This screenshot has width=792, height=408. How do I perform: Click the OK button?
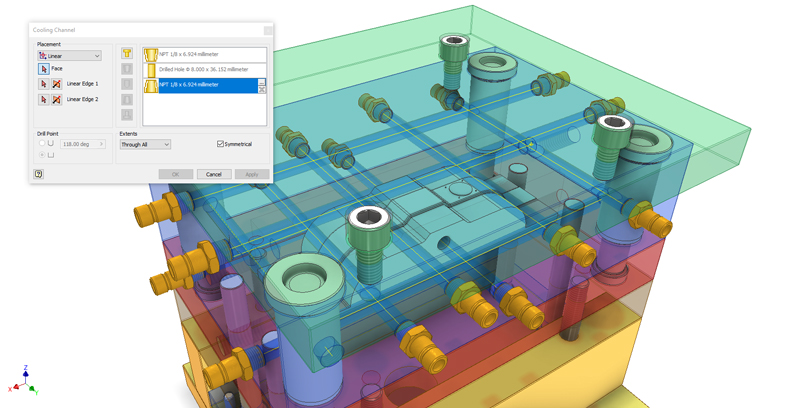click(x=176, y=174)
